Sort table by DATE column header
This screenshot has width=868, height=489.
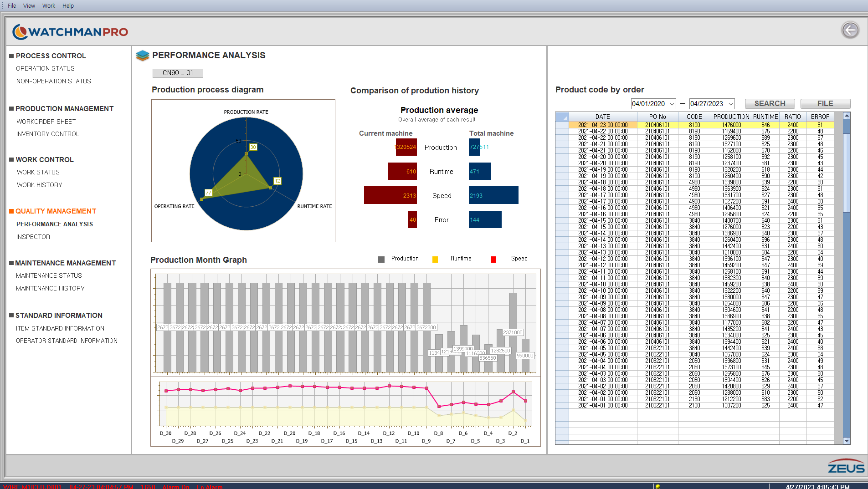[602, 117]
